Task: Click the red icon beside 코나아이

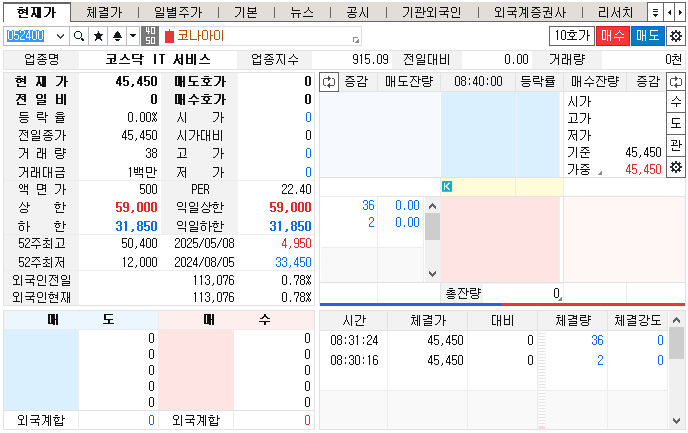Action: (169, 36)
